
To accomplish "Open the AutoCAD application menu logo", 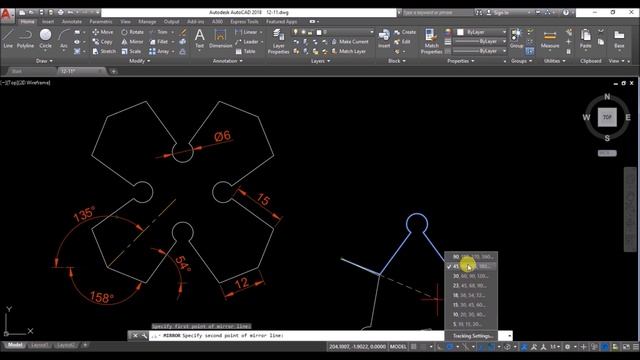I will [7, 15].
